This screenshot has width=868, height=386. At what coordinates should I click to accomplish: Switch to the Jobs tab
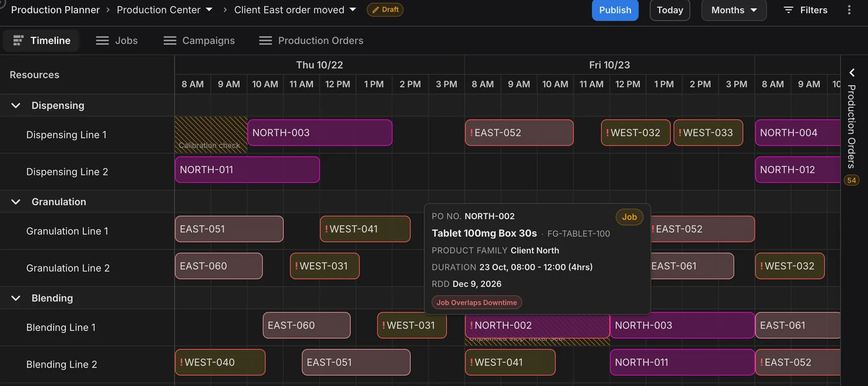117,40
